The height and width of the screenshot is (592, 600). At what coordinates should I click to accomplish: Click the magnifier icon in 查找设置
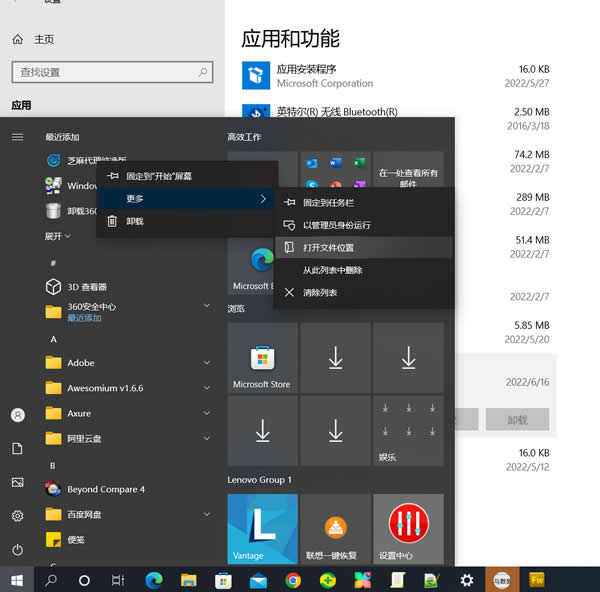pyautogui.click(x=203, y=72)
